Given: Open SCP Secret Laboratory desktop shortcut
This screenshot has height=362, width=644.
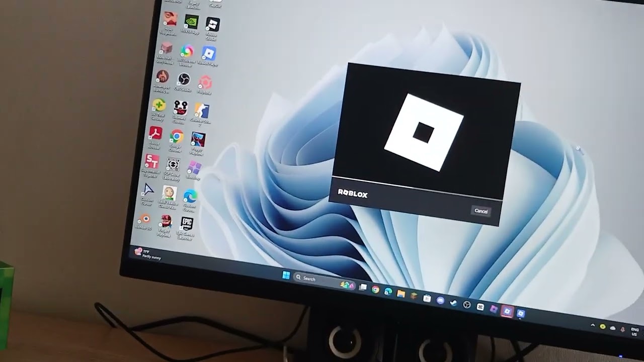Looking at the screenshot, I should pyautogui.click(x=172, y=169).
